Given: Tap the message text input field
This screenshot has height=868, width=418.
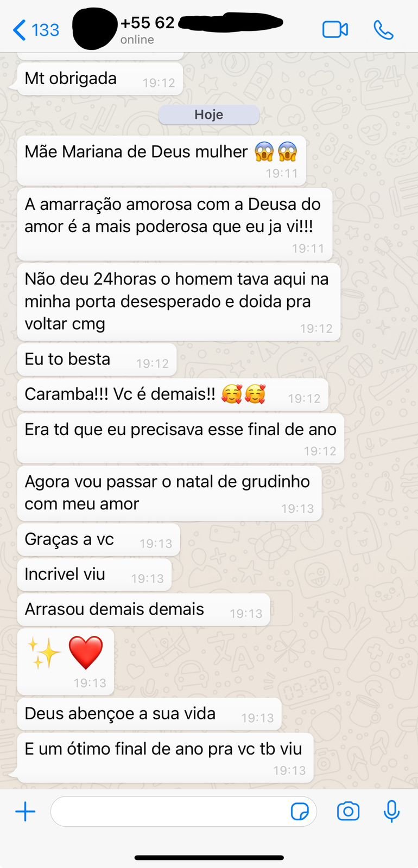Looking at the screenshot, I should pos(183,812).
